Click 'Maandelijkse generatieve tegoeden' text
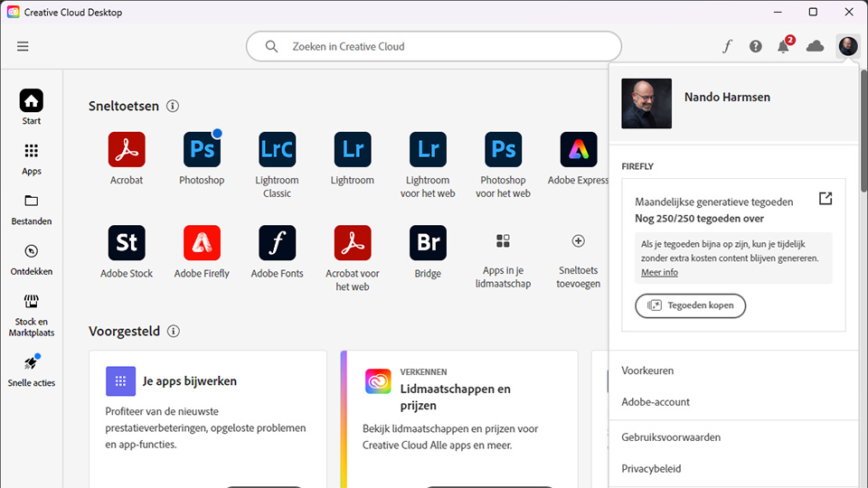Image resolution: width=868 pixels, height=488 pixels. pyautogui.click(x=714, y=202)
